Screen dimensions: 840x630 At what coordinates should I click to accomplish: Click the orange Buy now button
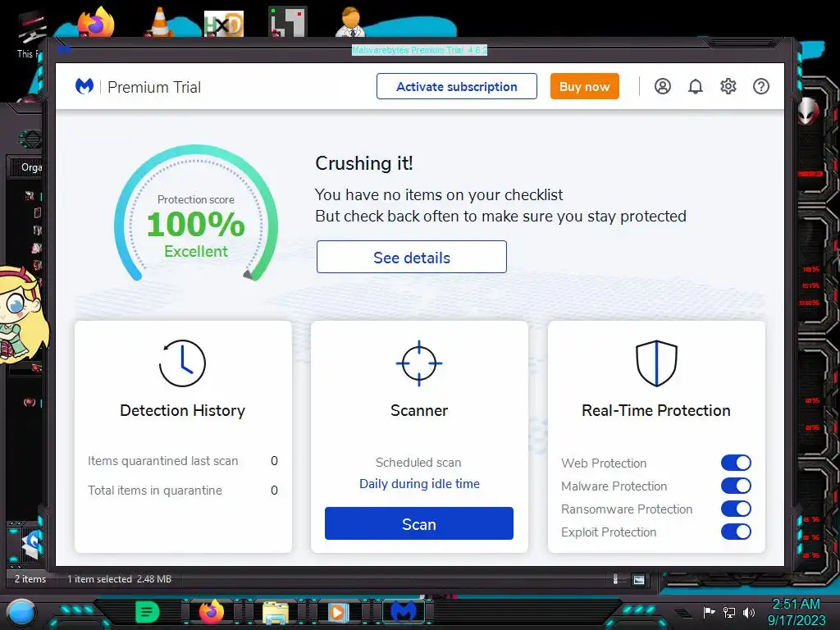tap(584, 86)
